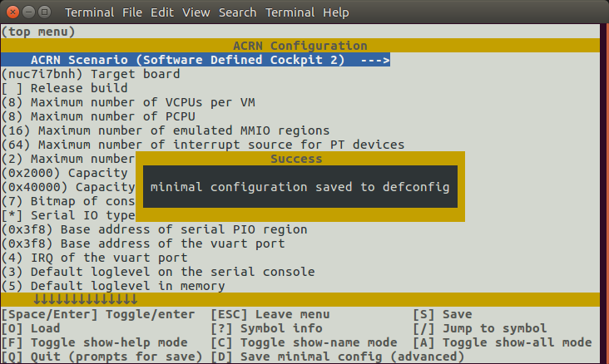Select the nuc7i7bnh Target board row

point(91,74)
